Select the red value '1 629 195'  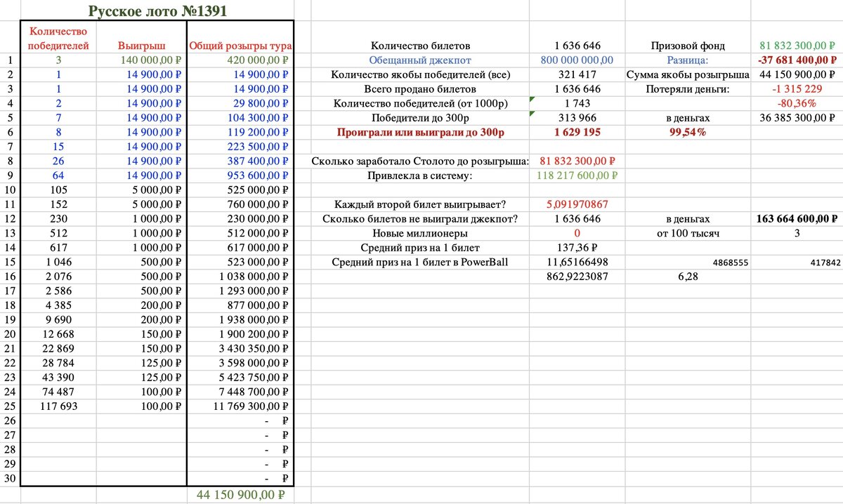[577, 133]
